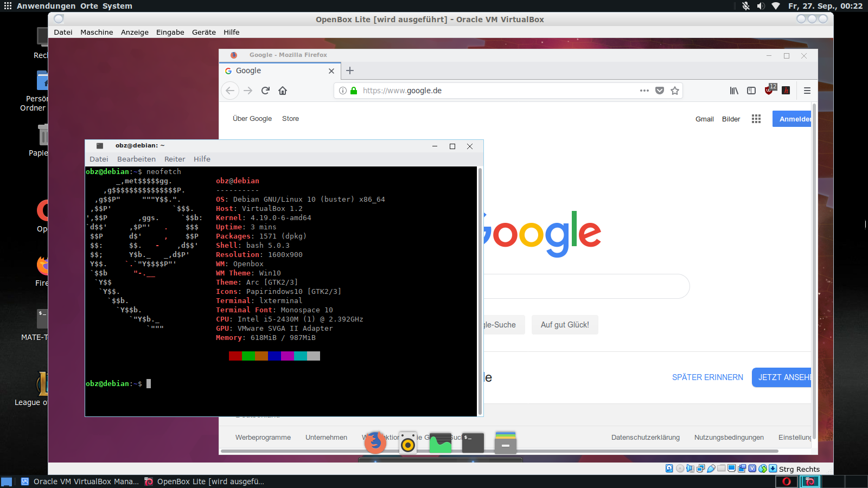Open the terminal Hilfe menu
This screenshot has height=488, width=868.
[202, 159]
